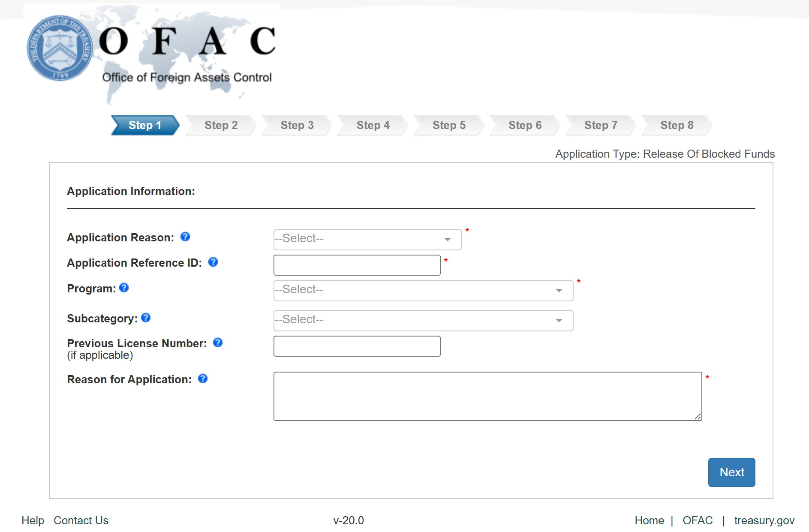Click the Subcategory help question mark

point(146,318)
